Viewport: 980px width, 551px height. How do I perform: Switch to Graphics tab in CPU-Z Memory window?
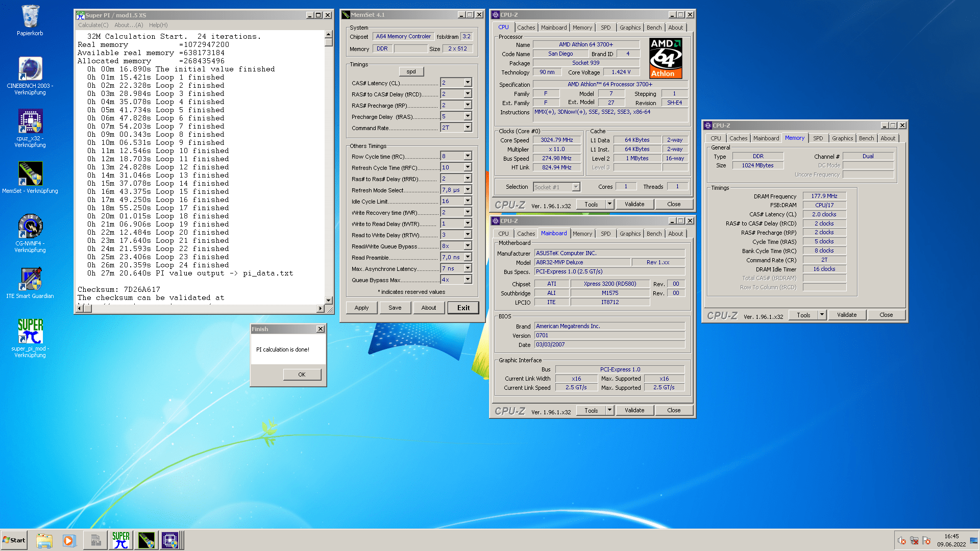click(x=842, y=138)
